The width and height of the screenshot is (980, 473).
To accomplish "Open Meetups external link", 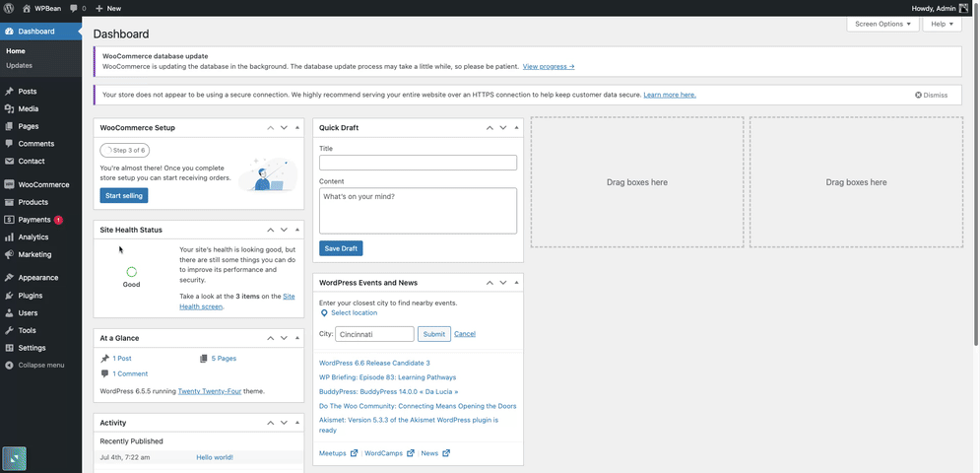I will click(338, 453).
